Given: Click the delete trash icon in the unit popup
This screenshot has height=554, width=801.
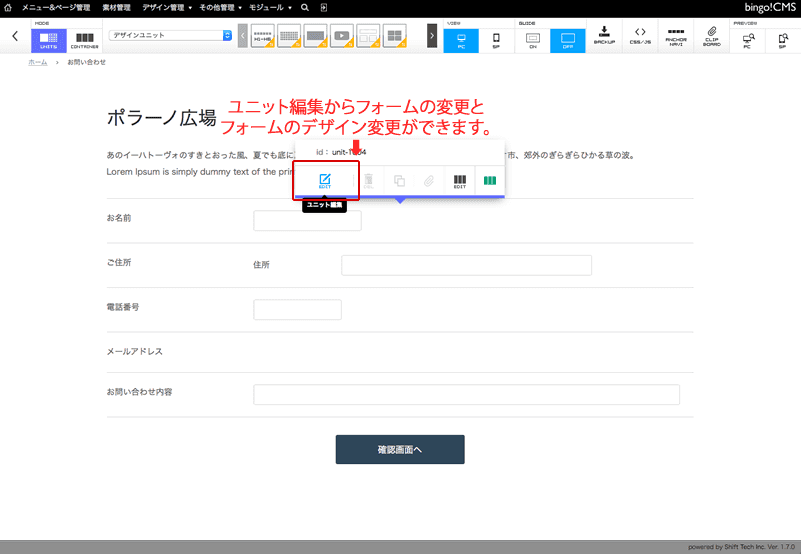Looking at the screenshot, I should [368, 180].
